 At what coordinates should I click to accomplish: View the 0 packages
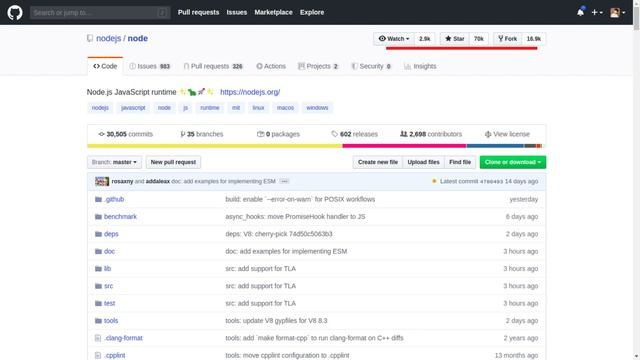click(x=278, y=134)
